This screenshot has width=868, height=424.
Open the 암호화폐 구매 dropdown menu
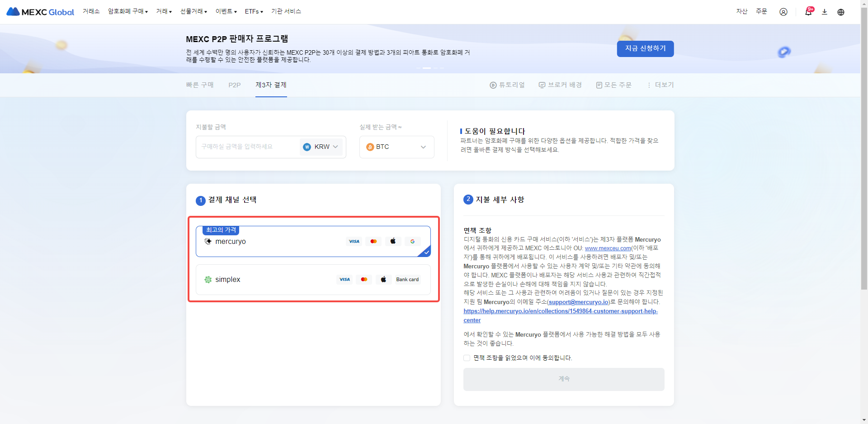click(x=128, y=11)
